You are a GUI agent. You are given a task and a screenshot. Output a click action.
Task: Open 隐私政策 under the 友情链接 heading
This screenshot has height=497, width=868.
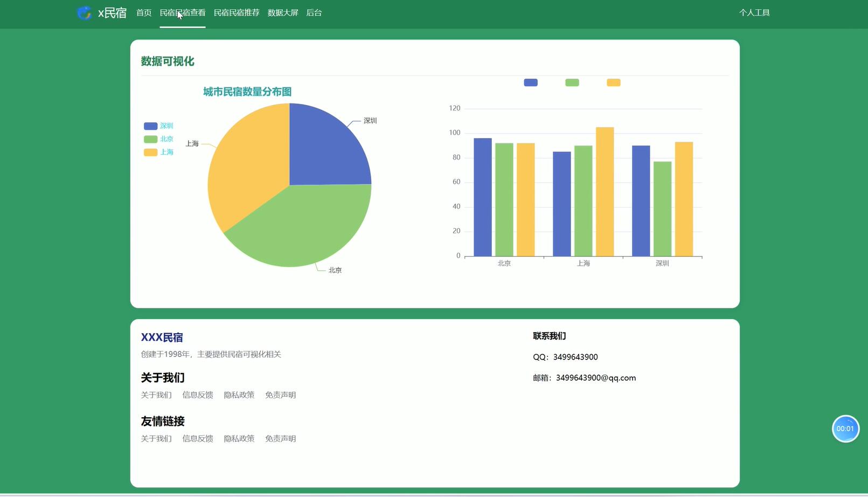(x=239, y=439)
